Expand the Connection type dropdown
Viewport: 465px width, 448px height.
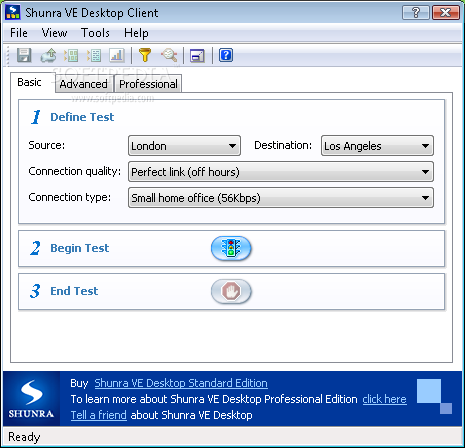(281, 198)
